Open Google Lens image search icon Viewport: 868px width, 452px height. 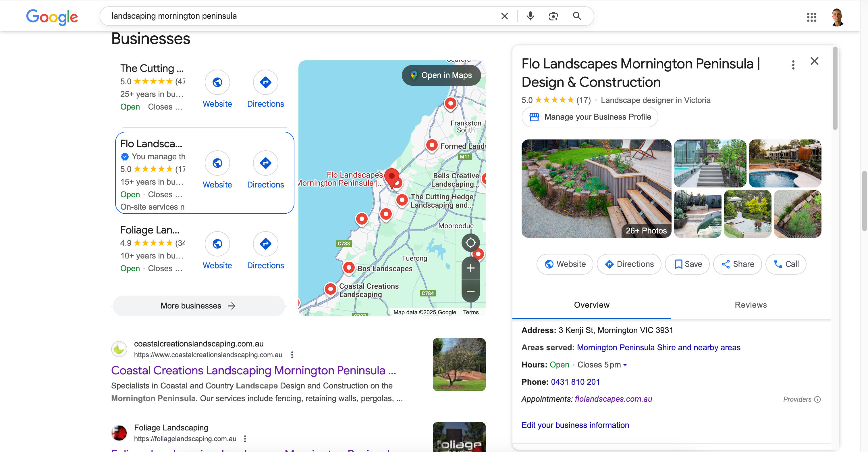pos(553,16)
